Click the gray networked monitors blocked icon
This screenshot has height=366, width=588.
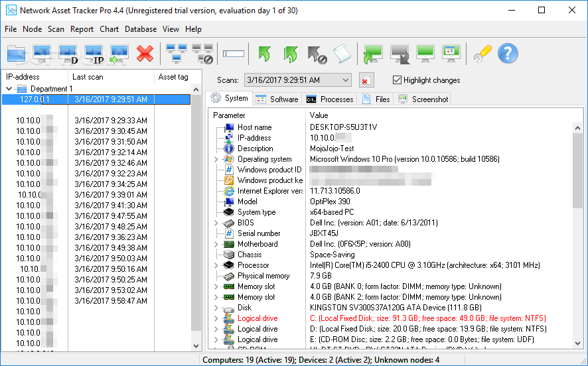point(202,54)
